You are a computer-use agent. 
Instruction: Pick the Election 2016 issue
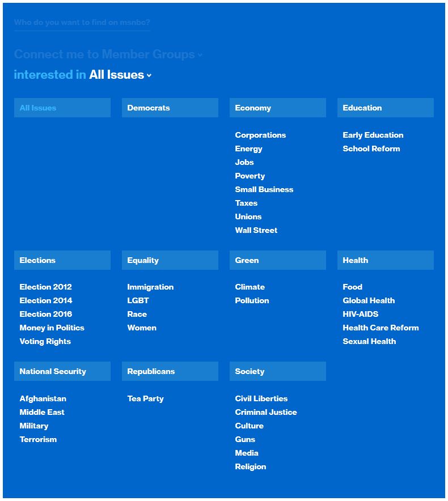46,314
